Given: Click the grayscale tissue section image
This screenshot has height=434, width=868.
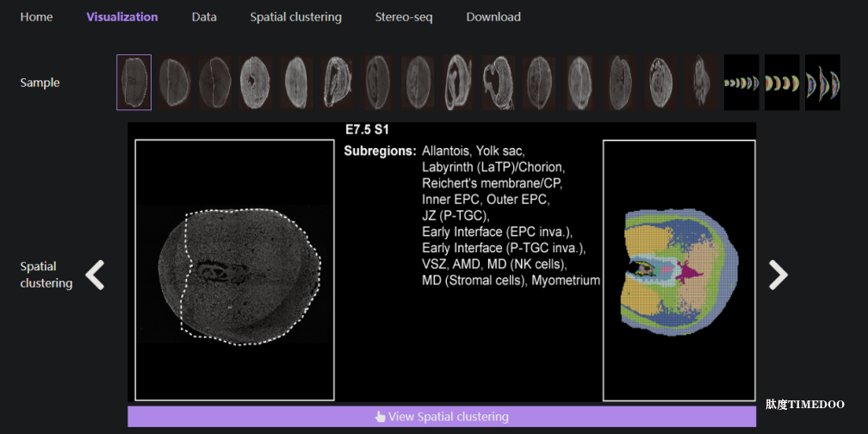Looking at the screenshot, I should 235,270.
